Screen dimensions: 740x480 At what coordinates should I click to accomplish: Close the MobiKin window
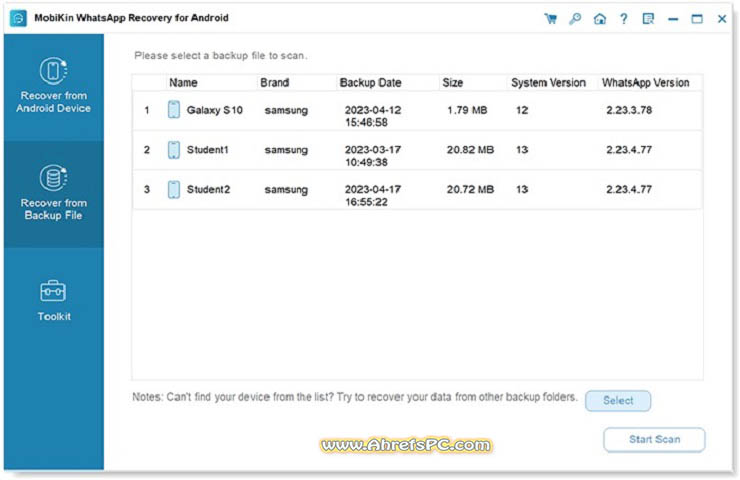(722, 19)
